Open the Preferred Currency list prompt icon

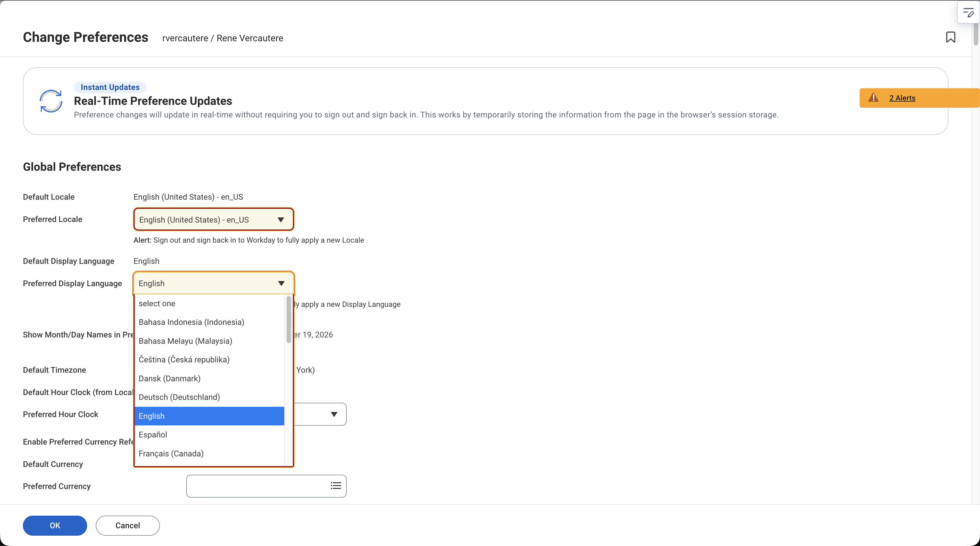336,486
